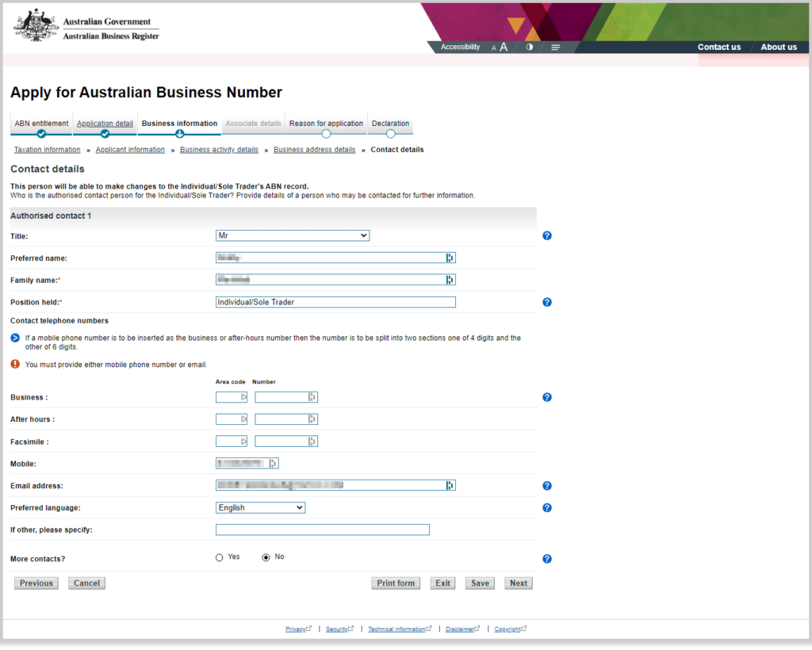Click the Save button
Image resolution: width=812 pixels, height=650 pixels.
[x=479, y=583]
